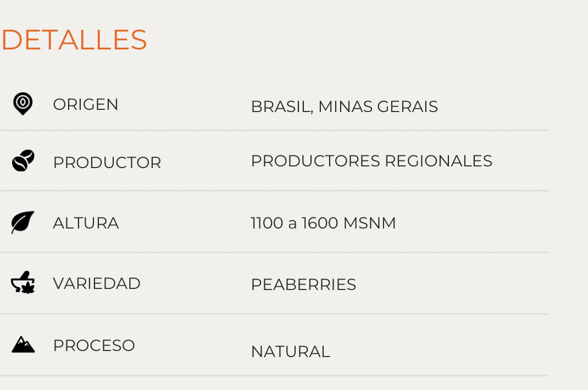
Task: Click the DETALLES section heading
Action: click(74, 40)
